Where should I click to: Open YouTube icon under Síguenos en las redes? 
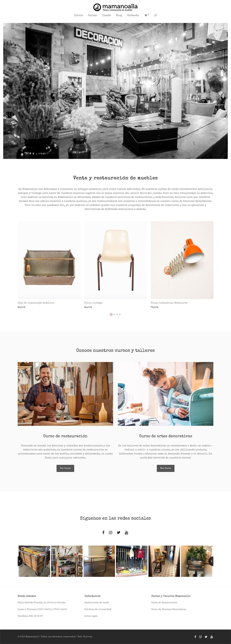click(x=126, y=532)
